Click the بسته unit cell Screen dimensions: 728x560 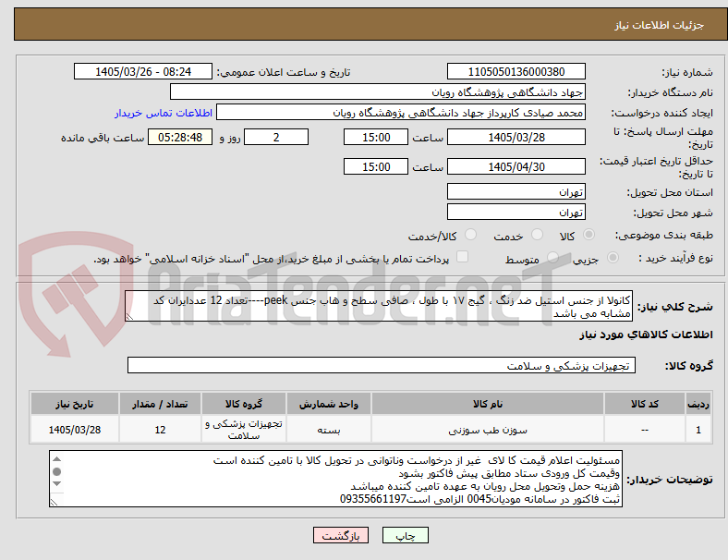[329, 430]
